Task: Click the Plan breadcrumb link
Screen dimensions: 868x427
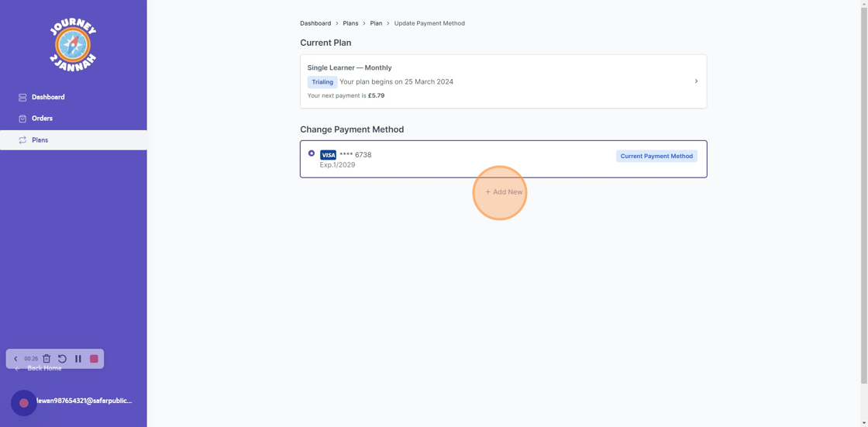Action: pos(376,23)
